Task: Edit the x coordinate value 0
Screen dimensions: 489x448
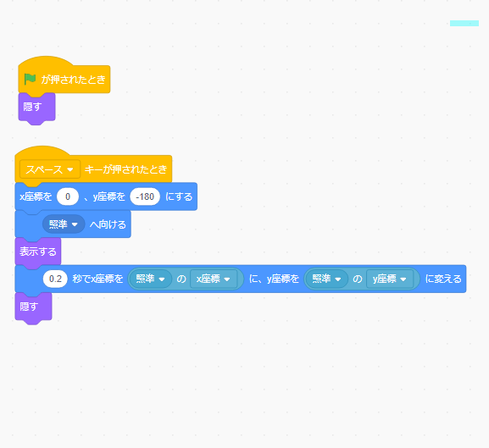Action: tap(68, 196)
